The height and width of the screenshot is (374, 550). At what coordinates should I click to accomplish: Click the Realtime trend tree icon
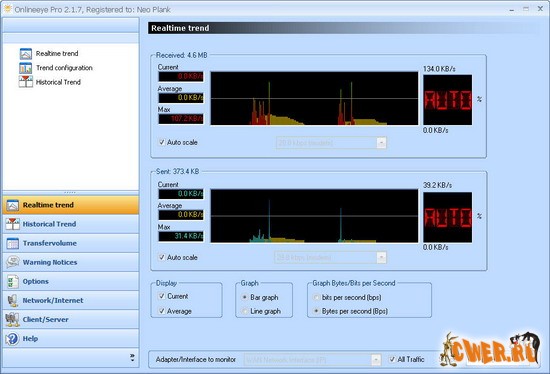tap(26, 54)
